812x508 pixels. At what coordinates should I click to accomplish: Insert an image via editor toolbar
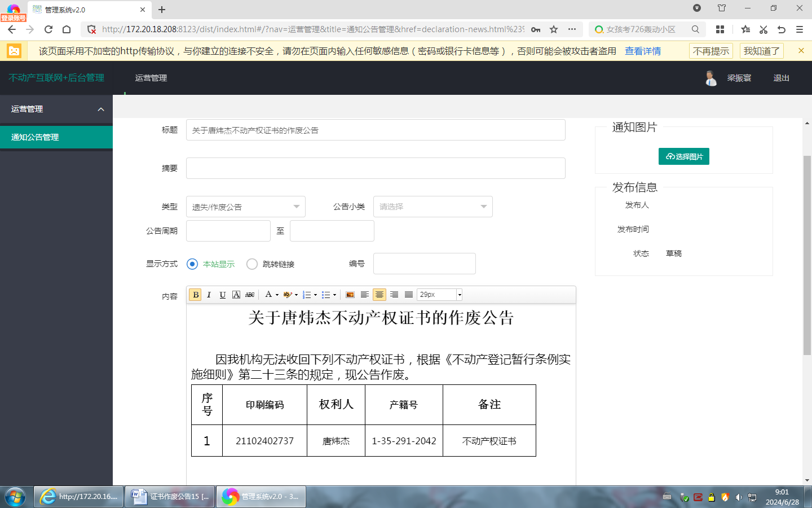(350, 295)
